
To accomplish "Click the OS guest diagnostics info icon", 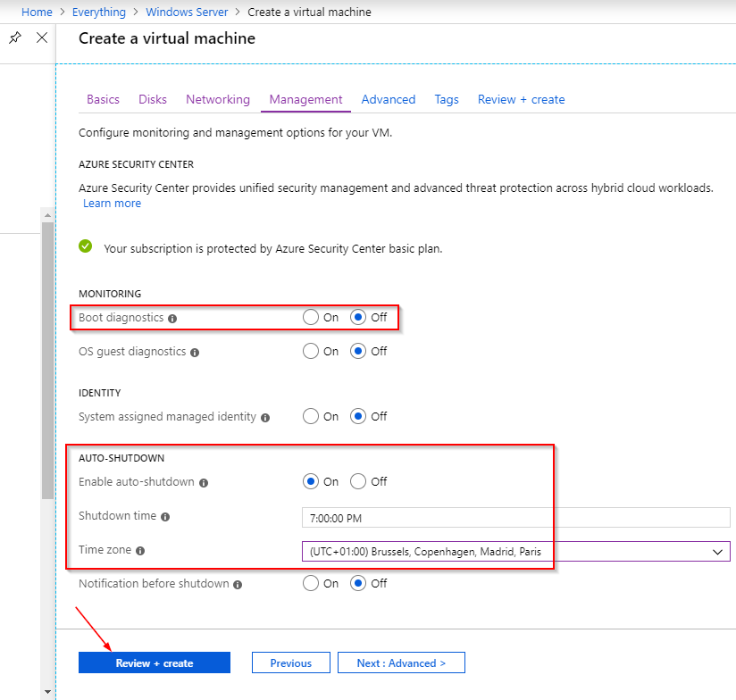I will [195, 353].
